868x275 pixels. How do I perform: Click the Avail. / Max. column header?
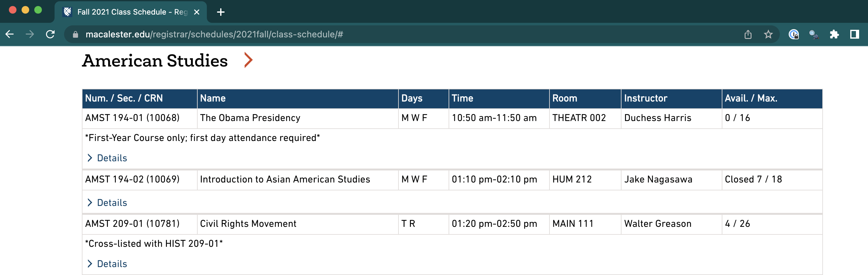(751, 98)
